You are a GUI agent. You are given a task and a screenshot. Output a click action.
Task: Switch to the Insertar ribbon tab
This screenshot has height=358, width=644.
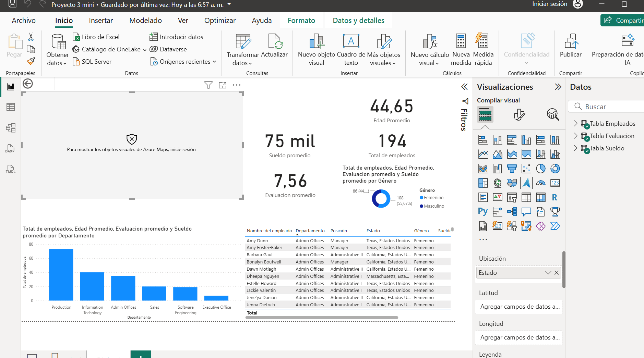coord(101,21)
